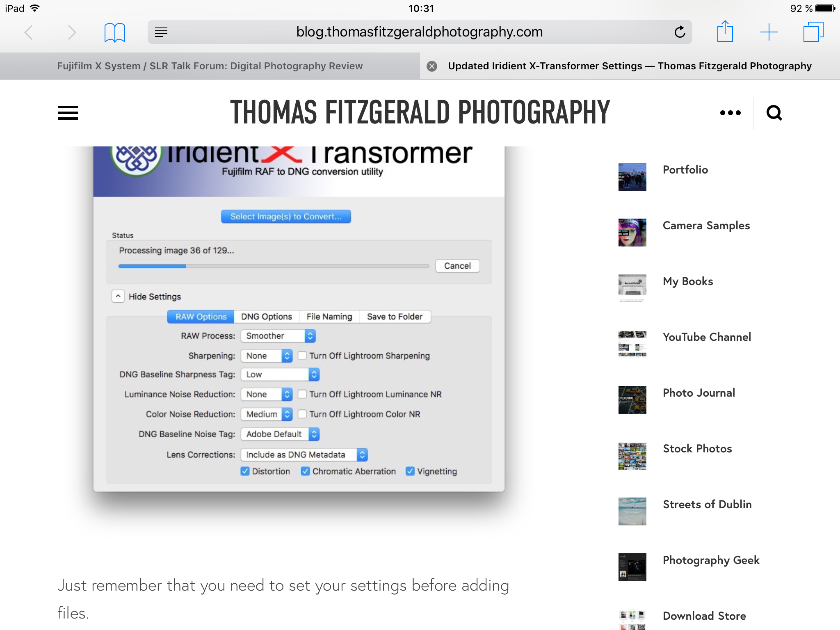Open Luminance Noise Reduction dropdown
840x630 pixels.
pos(267,394)
